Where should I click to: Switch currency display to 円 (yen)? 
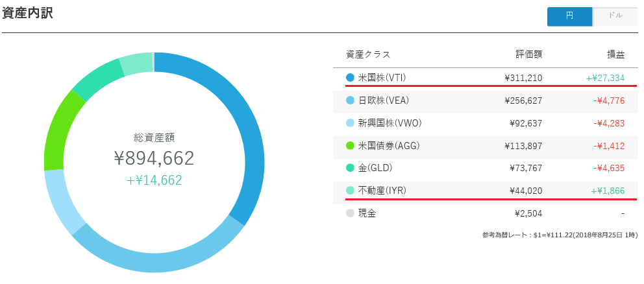click(569, 16)
